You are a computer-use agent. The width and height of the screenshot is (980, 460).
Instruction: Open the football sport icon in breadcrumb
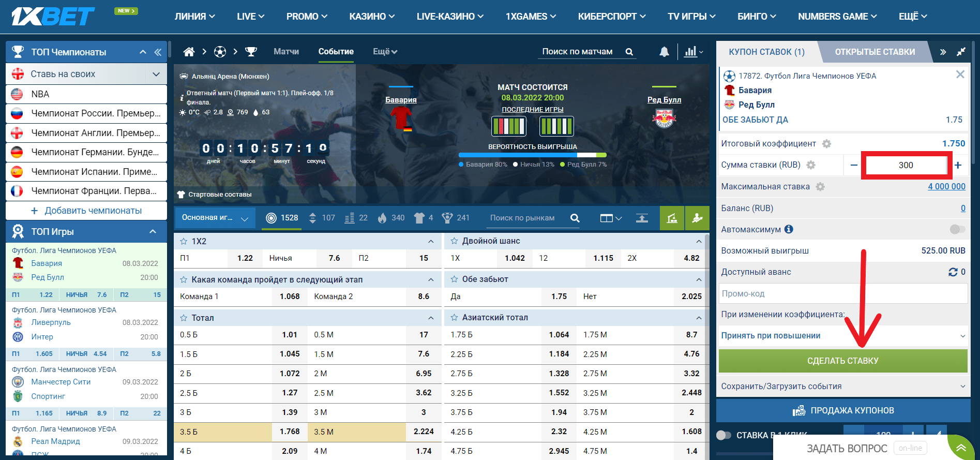tap(220, 52)
